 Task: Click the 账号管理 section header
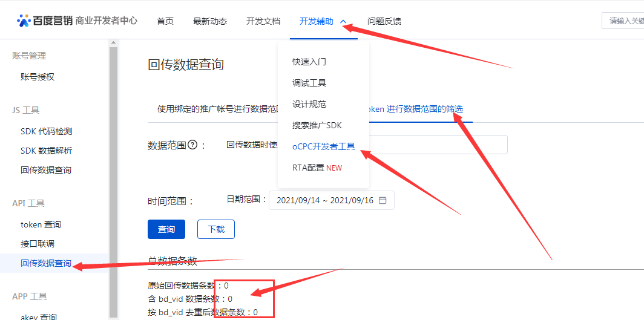click(29, 56)
